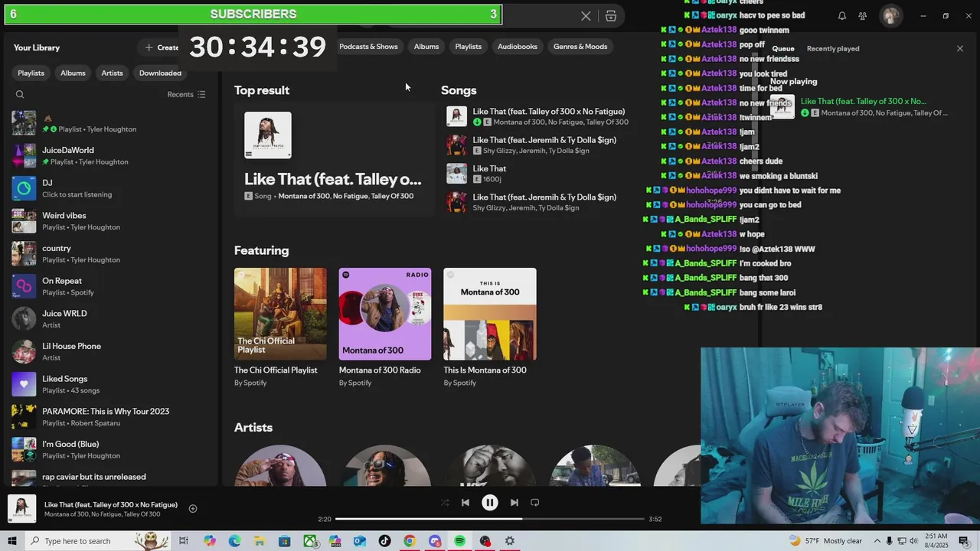The image size is (980, 551).
Task: Open the JuiceDaWorld playlist
Action: coord(109,155)
